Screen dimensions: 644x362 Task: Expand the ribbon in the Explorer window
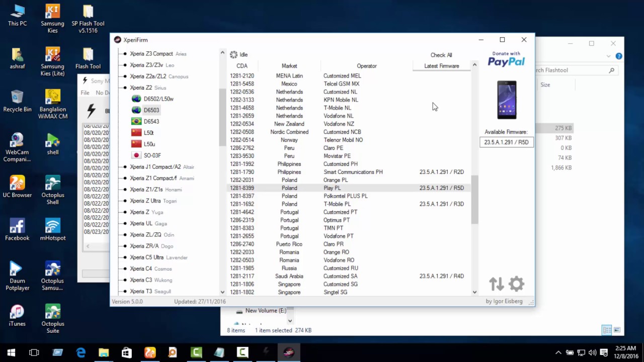point(609,56)
